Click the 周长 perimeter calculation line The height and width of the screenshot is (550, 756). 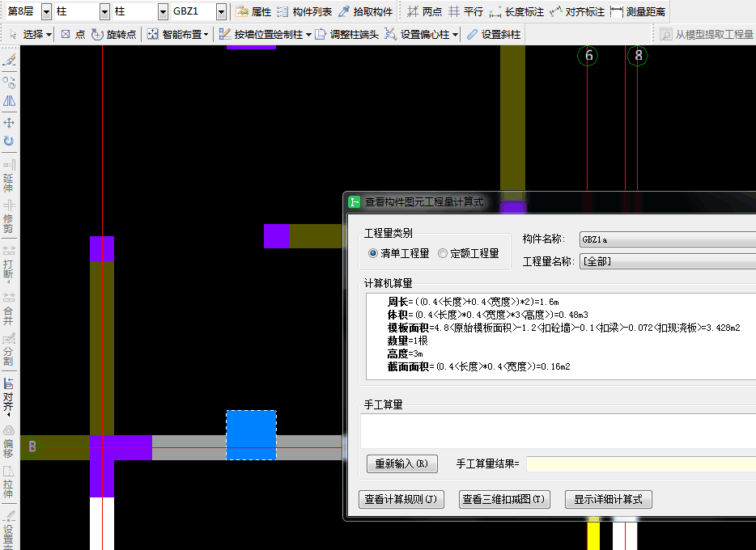[x=473, y=302]
